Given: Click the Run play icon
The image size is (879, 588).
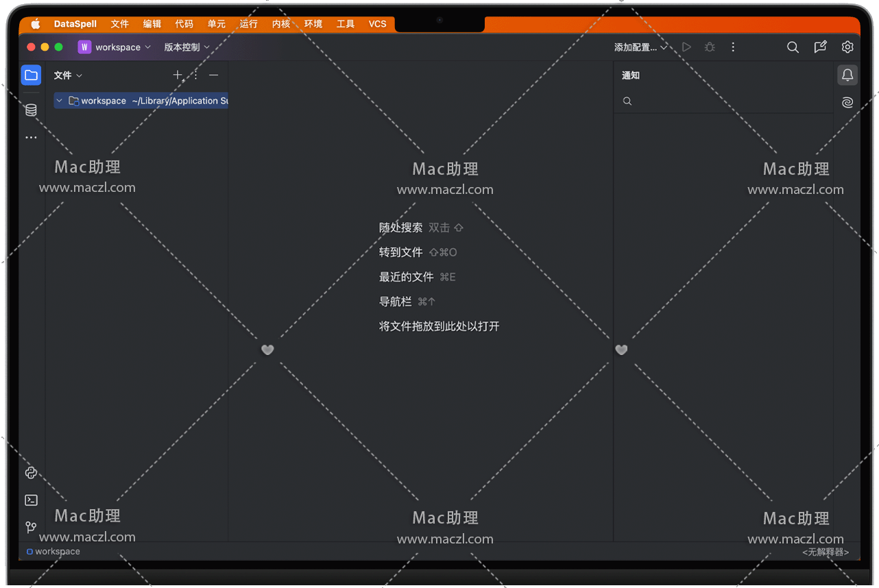Looking at the screenshot, I should point(686,47).
